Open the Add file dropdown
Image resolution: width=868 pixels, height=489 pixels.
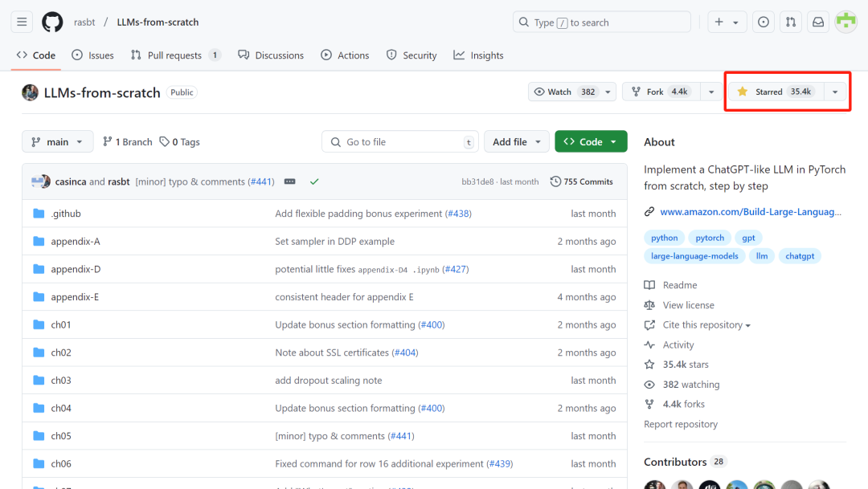[517, 142]
